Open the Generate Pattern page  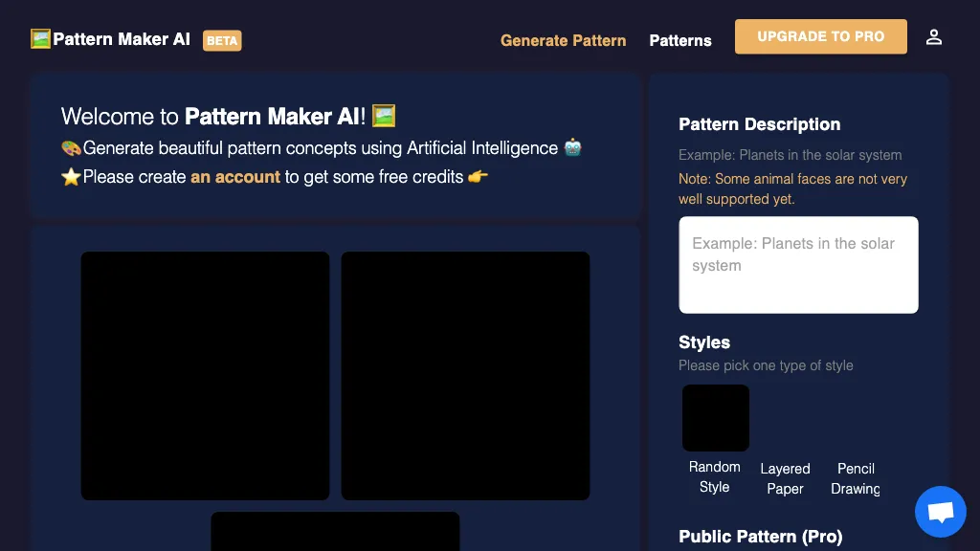[x=563, y=40]
